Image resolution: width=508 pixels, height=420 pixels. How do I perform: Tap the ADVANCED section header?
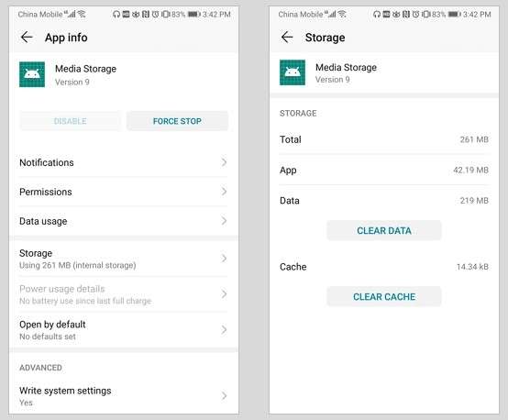40,368
